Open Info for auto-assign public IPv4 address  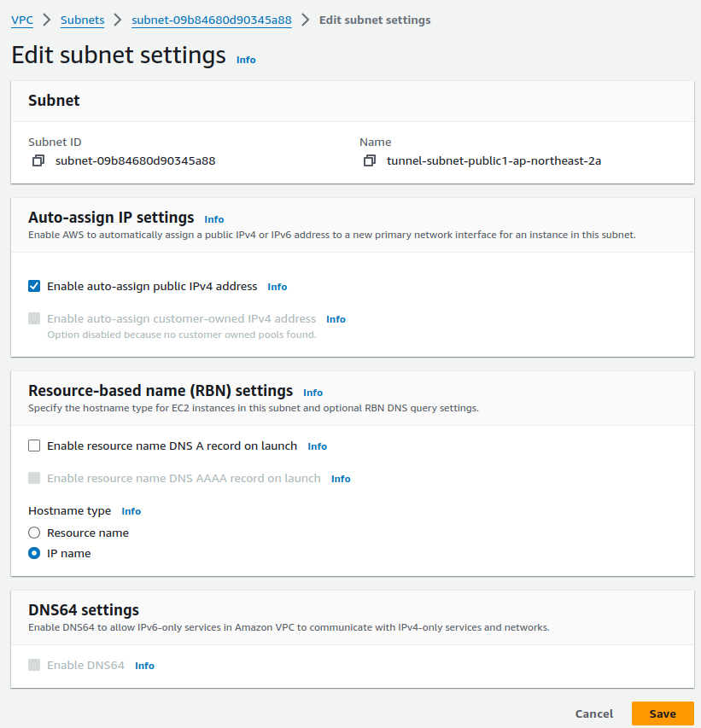[x=277, y=287]
